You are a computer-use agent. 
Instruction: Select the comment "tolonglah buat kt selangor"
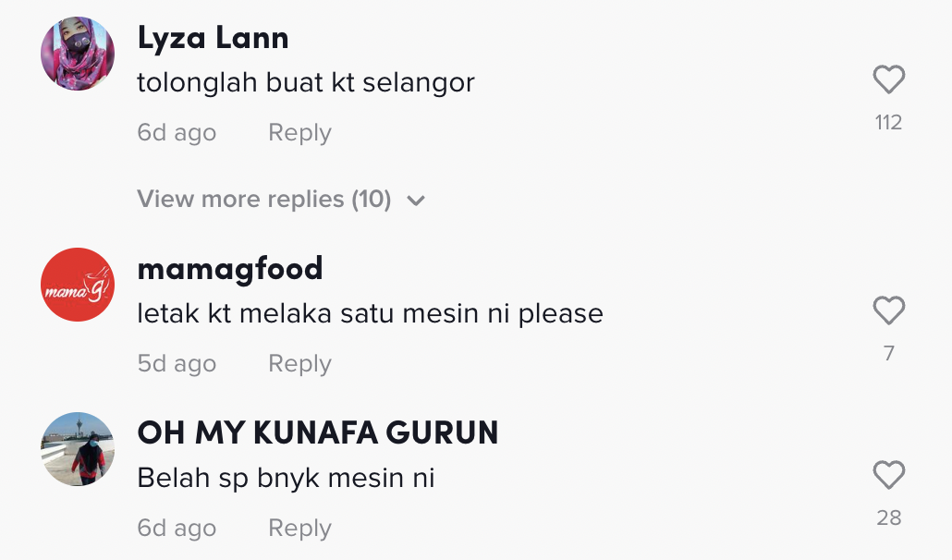tap(305, 83)
